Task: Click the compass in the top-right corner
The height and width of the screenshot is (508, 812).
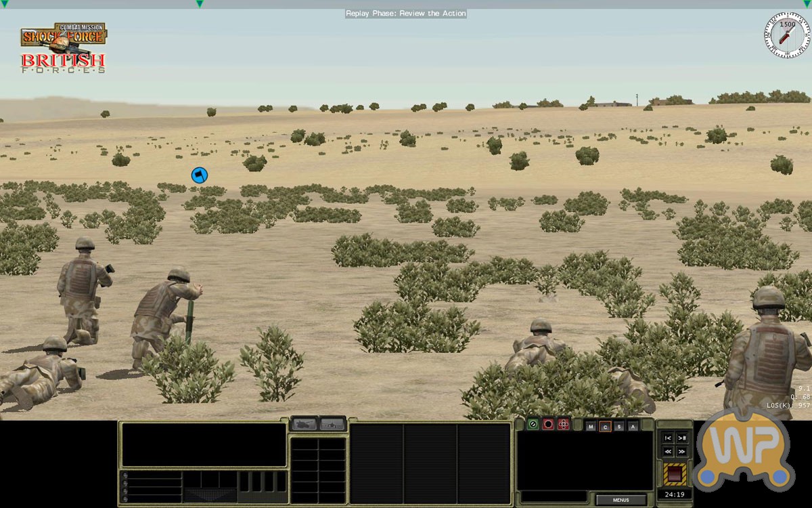Action: (x=787, y=35)
